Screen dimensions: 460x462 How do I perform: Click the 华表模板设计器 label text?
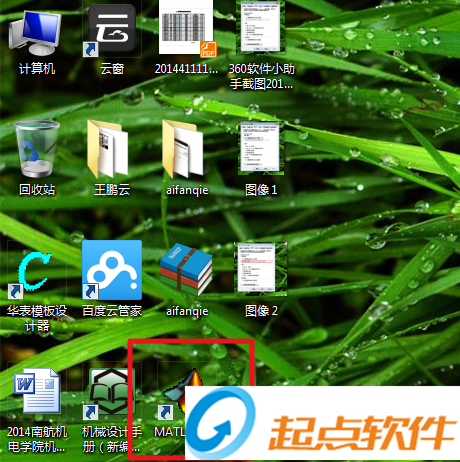(x=37, y=318)
